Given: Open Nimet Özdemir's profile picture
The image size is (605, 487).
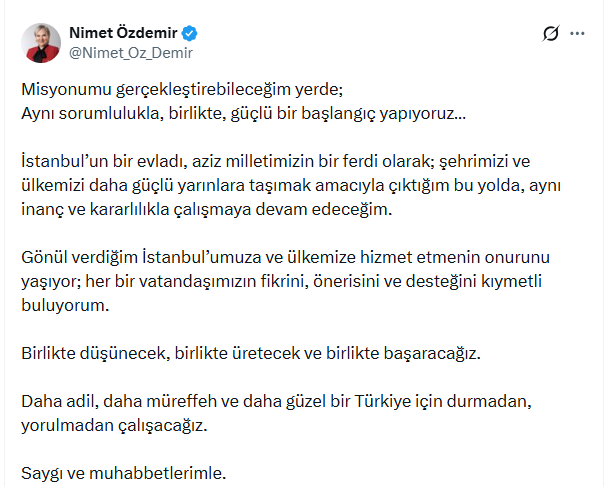Looking at the screenshot, I should click(41, 42).
